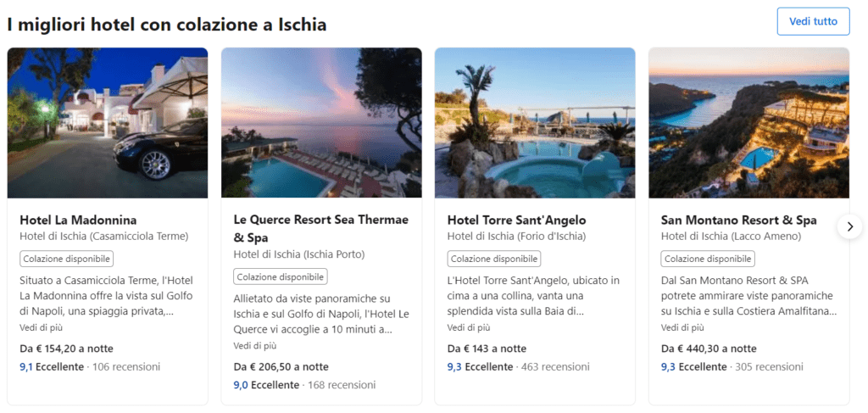Select the Hotel Torre Sant'Angelo title
Image resolution: width=868 pixels, height=413 pixels.
click(516, 220)
